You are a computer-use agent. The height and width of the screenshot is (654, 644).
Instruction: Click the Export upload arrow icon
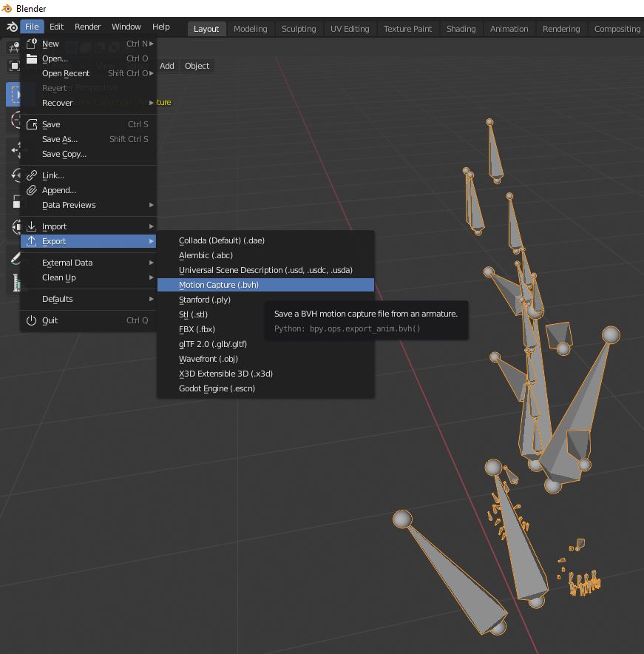point(32,241)
